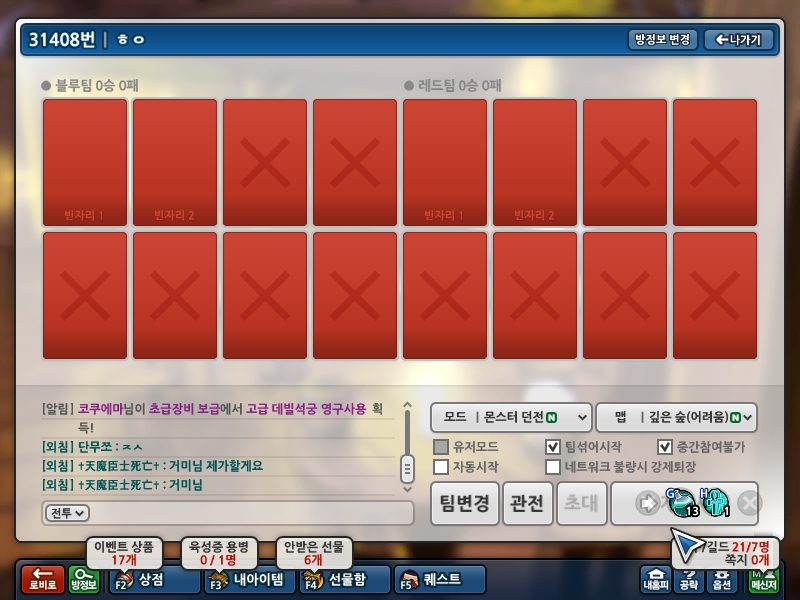
Task: Click the 관전 spectate button
Action: (x=528, y=504)
